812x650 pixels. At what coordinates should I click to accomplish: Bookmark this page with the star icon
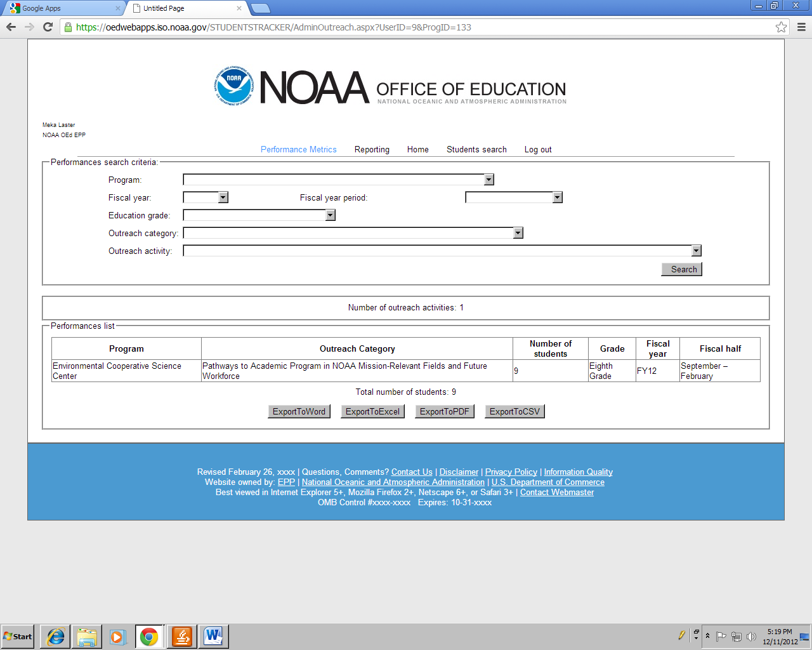tap(781, 27)
